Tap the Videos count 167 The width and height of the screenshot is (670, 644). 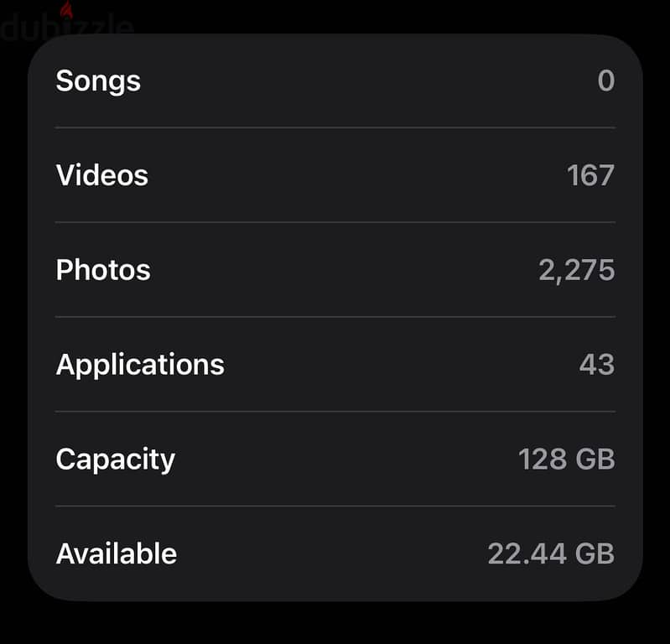[x=590, y=175]
